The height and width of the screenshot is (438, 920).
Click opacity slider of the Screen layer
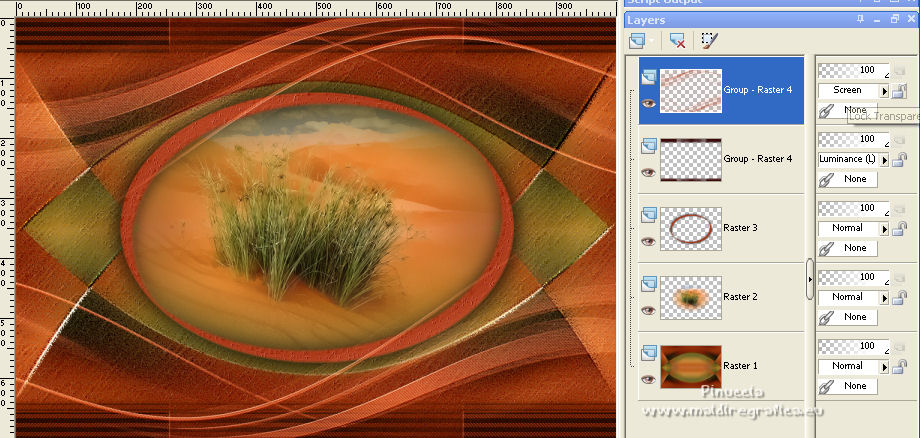point(854,70)
